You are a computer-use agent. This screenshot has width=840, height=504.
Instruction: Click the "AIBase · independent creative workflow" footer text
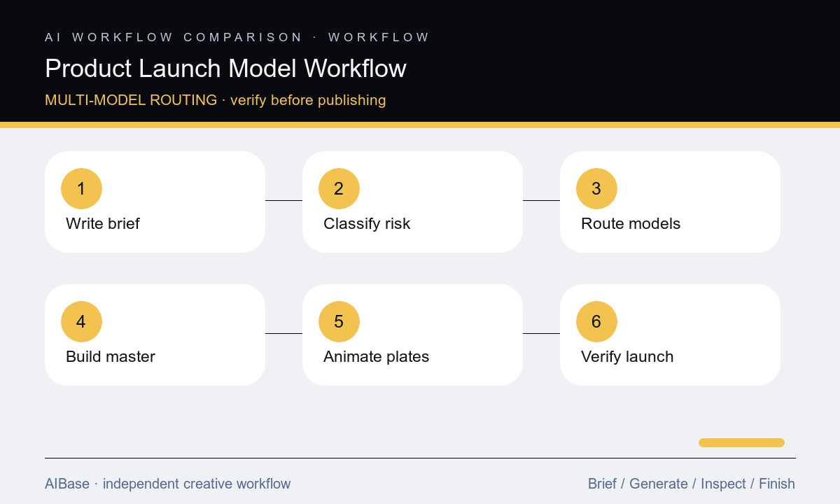tap(167, 484)
